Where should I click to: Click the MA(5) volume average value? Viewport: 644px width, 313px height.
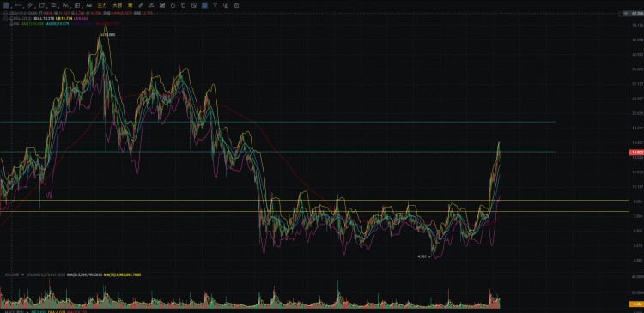pyautogui.click(x=84, y=274)
